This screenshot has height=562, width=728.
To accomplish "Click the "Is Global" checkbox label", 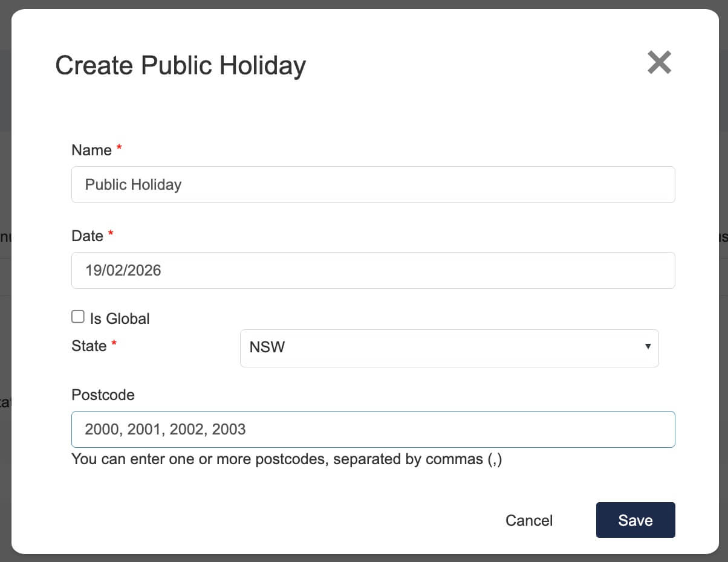I will (x=120, y=318).
